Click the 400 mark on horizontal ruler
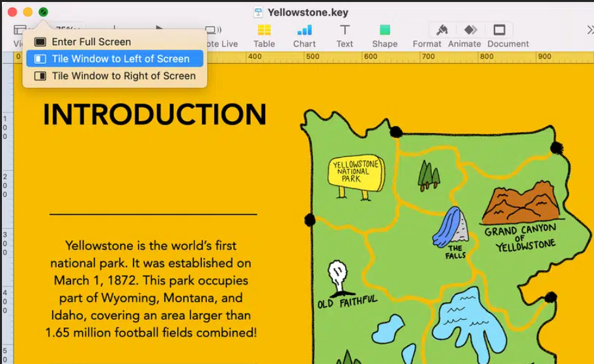This screenshot has width=594, height=364. tap(255, 57)
